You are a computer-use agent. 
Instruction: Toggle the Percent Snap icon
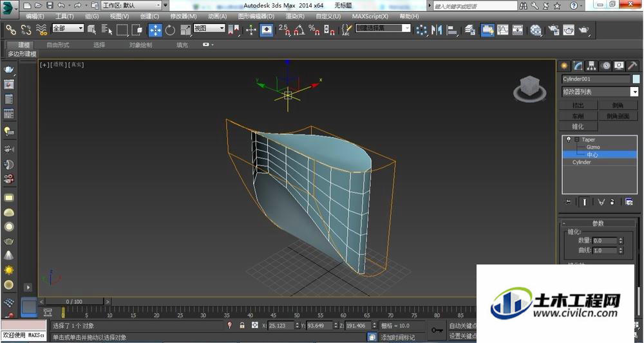(x=314, y=30)
